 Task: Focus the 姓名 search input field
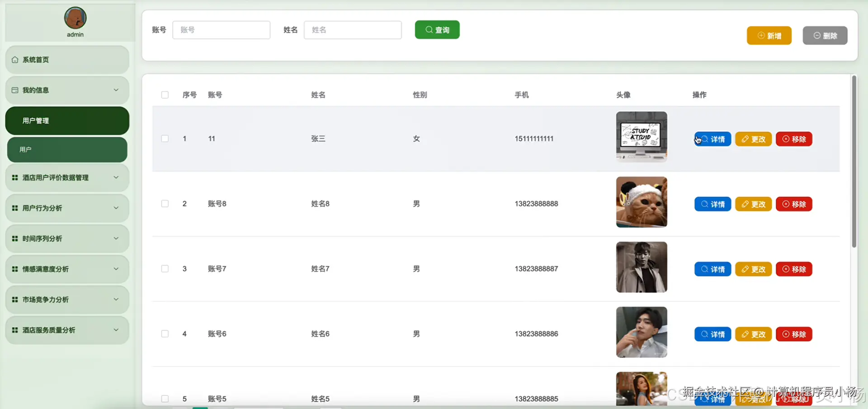[353, 30]
